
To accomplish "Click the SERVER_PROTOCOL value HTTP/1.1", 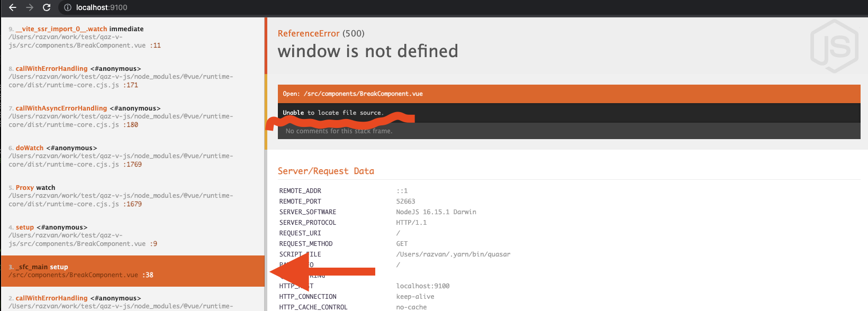I will [x=411, y=223].
